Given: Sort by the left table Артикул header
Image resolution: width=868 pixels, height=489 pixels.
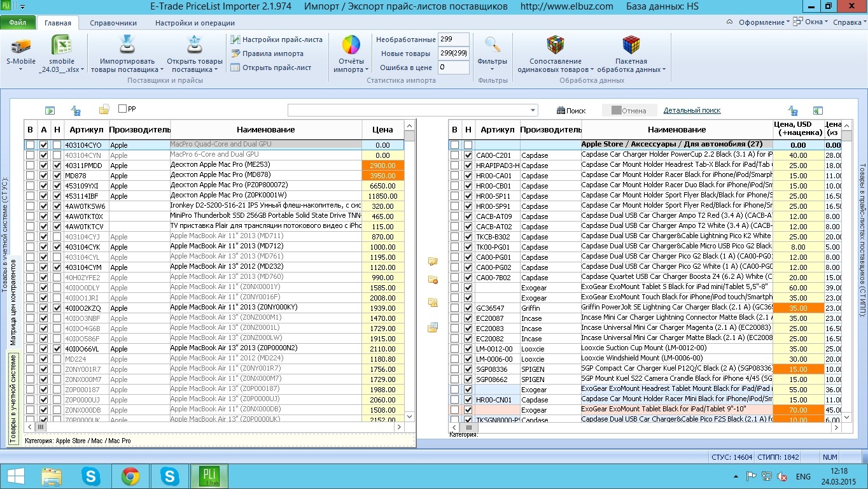Looking at the screenshot, I should (87, 130).
